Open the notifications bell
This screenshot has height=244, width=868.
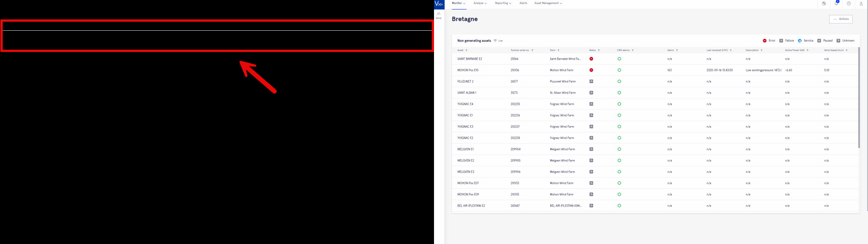coord(836,4)
